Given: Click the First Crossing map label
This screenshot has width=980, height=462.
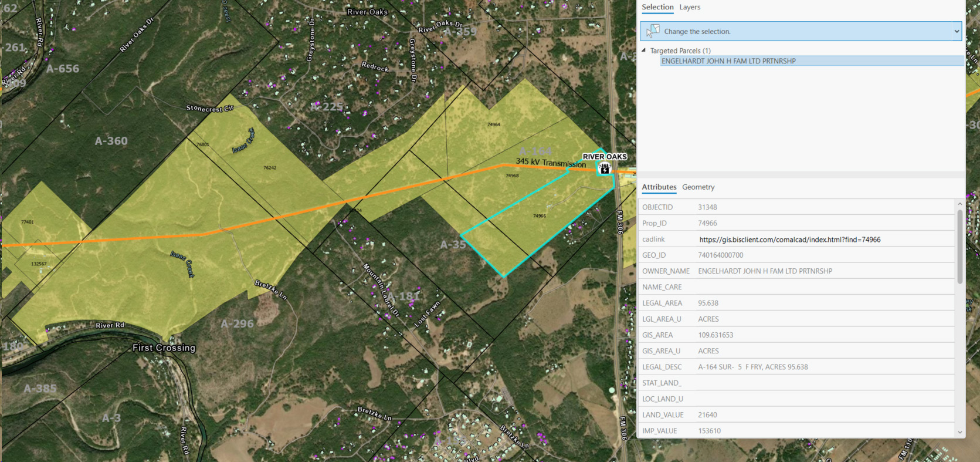Looking at the screenshot, I should point(164,348).
